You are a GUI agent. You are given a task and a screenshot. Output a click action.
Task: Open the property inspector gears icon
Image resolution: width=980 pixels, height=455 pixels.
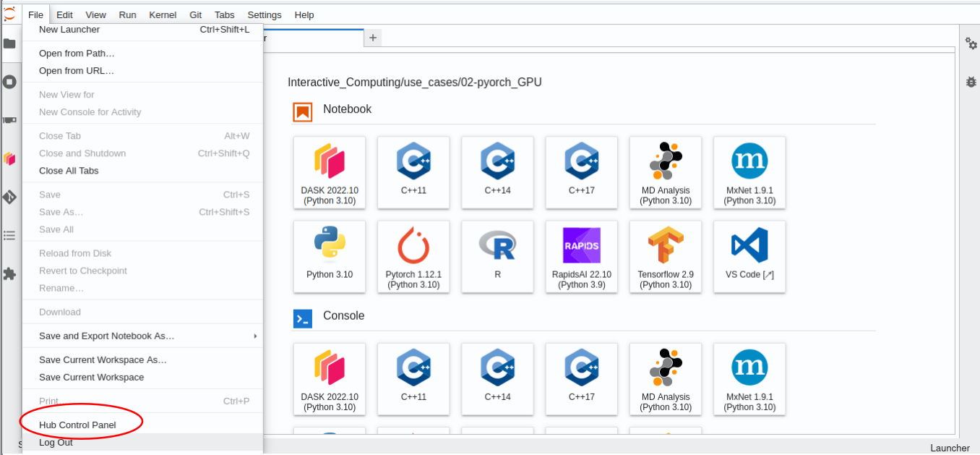click(x=971, y=43)
